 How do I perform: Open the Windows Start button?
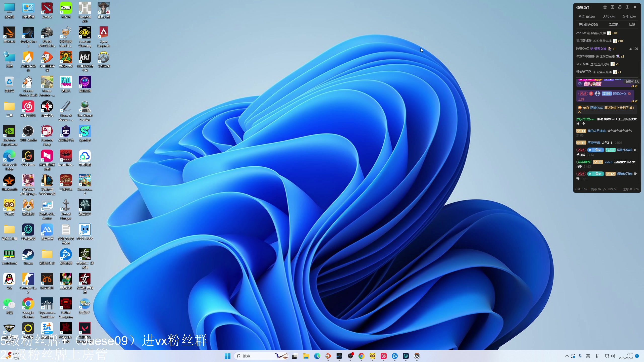point(227,356)
